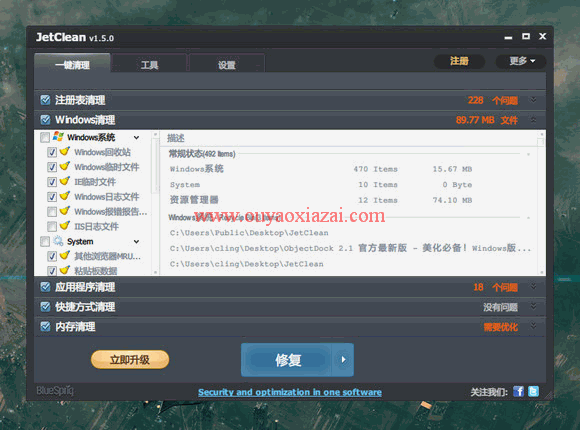This screenshot has width=580, height=430.
Task: Uncheck the IE临时文件 checkbox
Action: coord(52,182)
